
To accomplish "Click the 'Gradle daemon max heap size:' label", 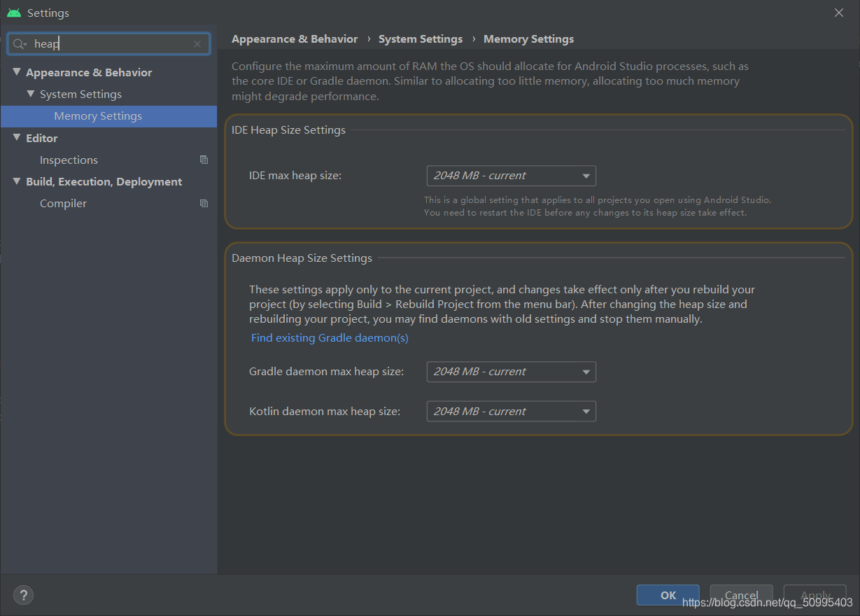I will tap(326, 372).
